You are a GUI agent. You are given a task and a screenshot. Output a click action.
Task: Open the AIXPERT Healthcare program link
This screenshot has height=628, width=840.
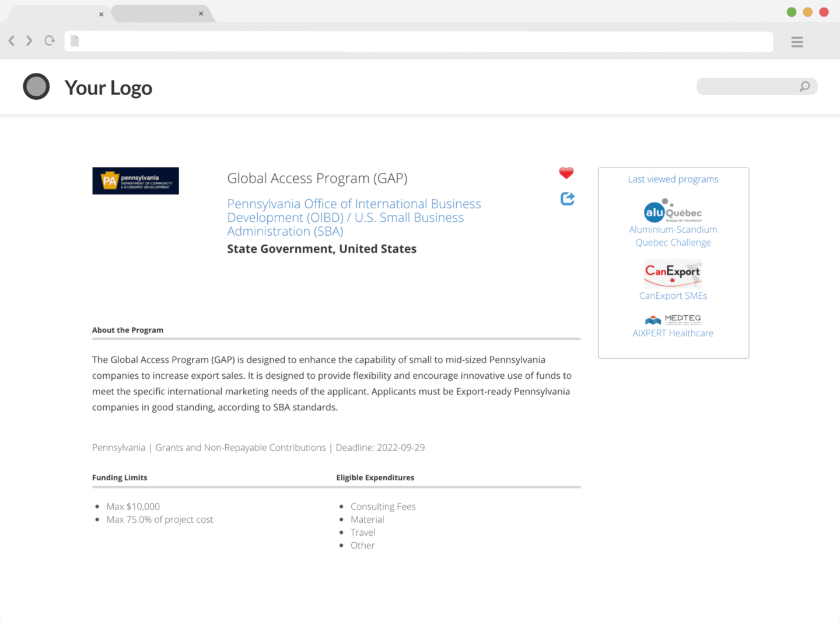click(673, 333)
